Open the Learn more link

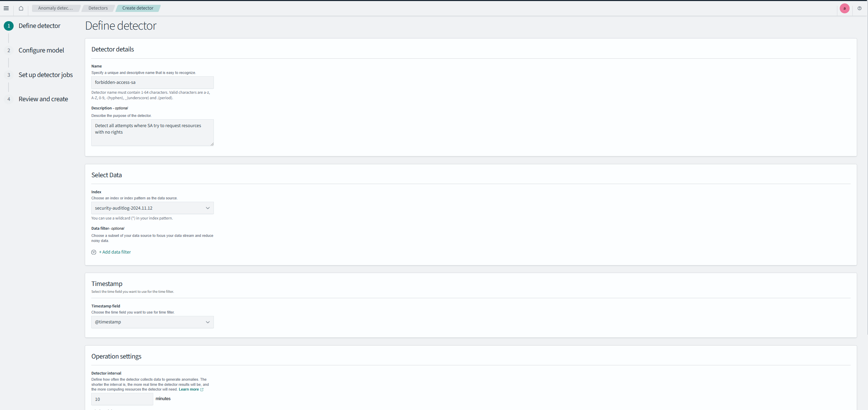pyautogui.click(x=189, y=390)
